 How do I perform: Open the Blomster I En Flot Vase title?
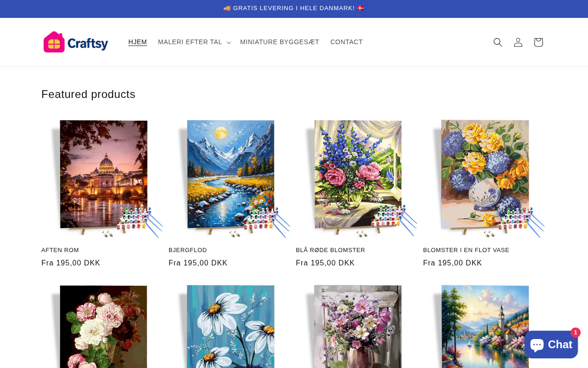466,250
